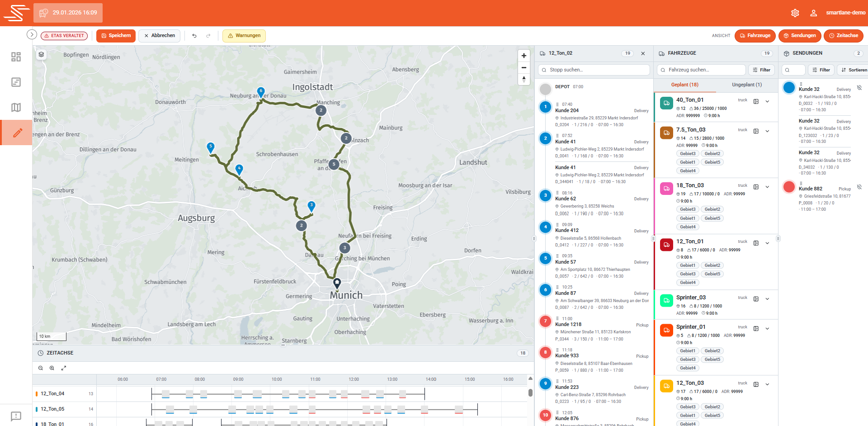Open details icon for 40_Ton_01

756,101
